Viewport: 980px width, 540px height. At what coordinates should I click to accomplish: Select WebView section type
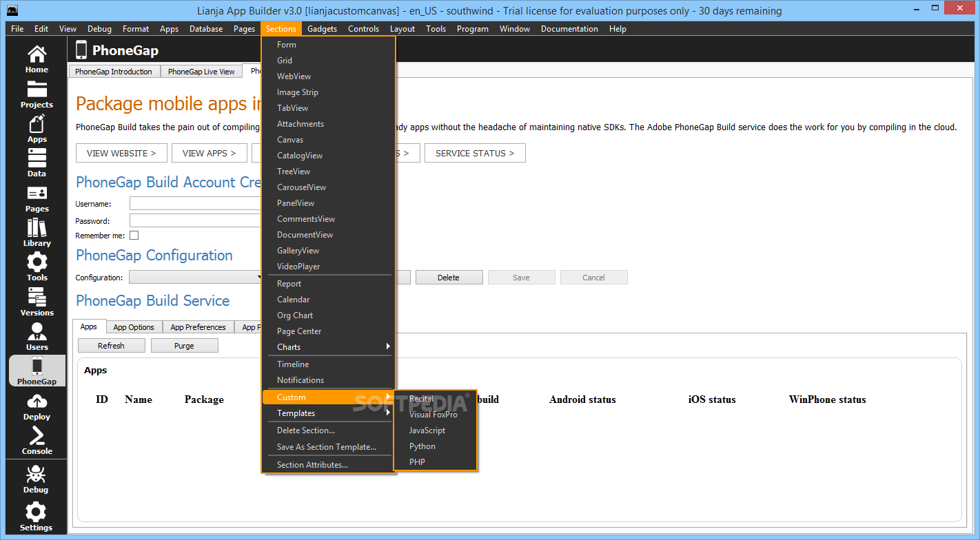coord(329,76)
